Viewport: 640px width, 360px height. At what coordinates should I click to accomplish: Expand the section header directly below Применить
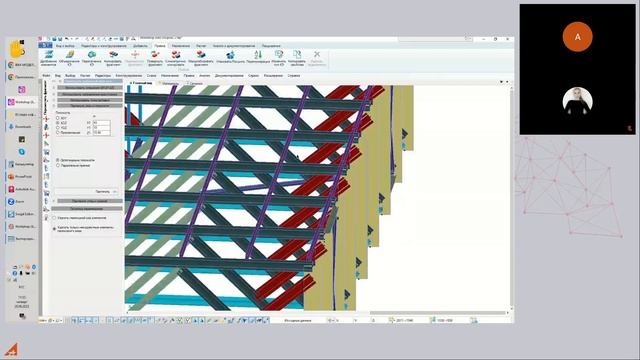click(x=90, y=201)
